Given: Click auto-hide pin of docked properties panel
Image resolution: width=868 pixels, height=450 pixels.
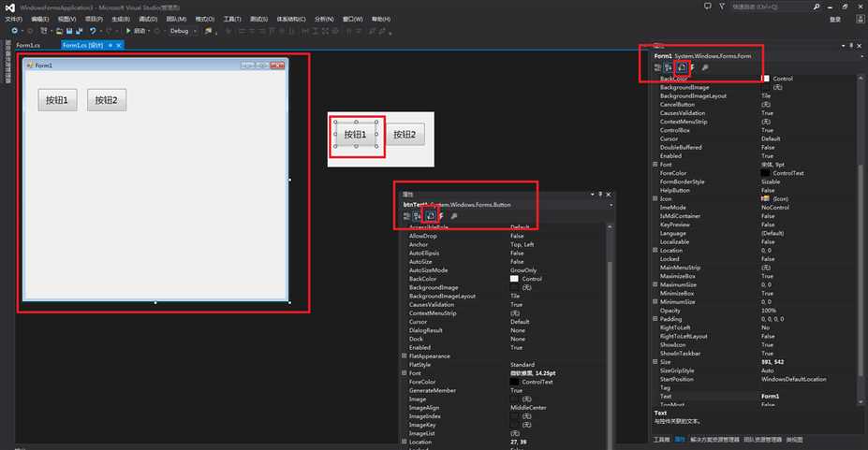Looking at the screenshot, I should pyautogui.click(x=851, y=45).
